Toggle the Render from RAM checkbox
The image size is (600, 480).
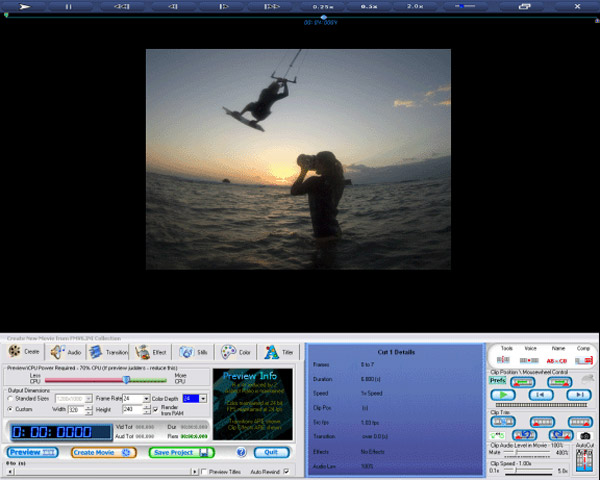(x=155, y=409)
